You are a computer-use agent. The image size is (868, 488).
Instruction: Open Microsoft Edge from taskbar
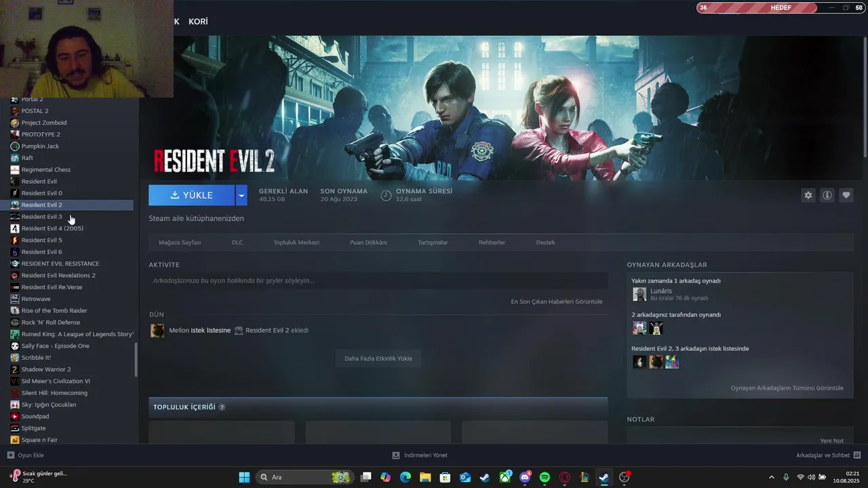point(406,477)
